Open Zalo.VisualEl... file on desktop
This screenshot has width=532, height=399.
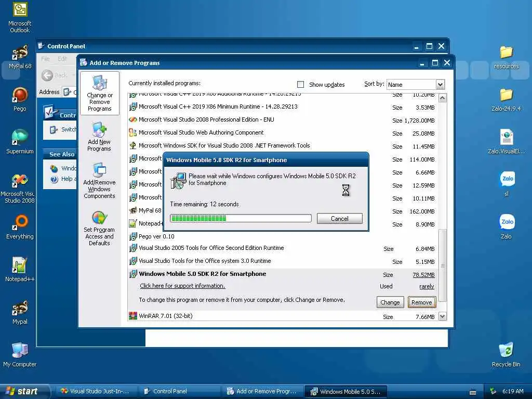[x=506, y=142]
